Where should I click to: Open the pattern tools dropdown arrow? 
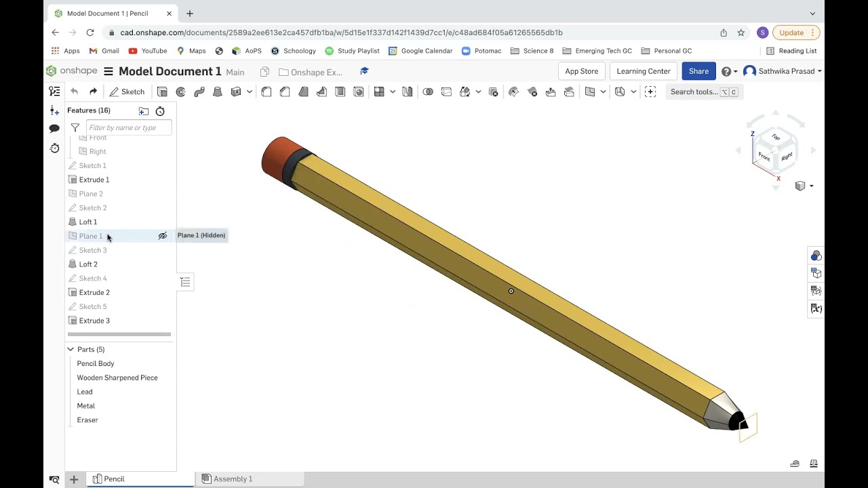pyautogui.click(x=392, y=91)
